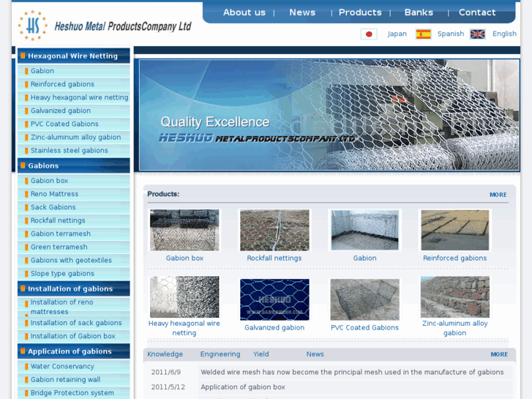Click the Japan flag icon
This screenshot has height=399, width=532.
pos(369,34)
